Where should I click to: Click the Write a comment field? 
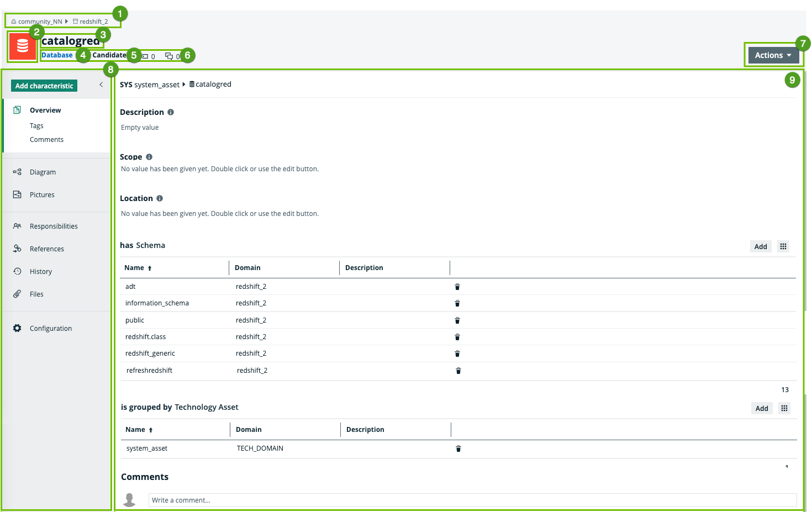coord(472,500)
